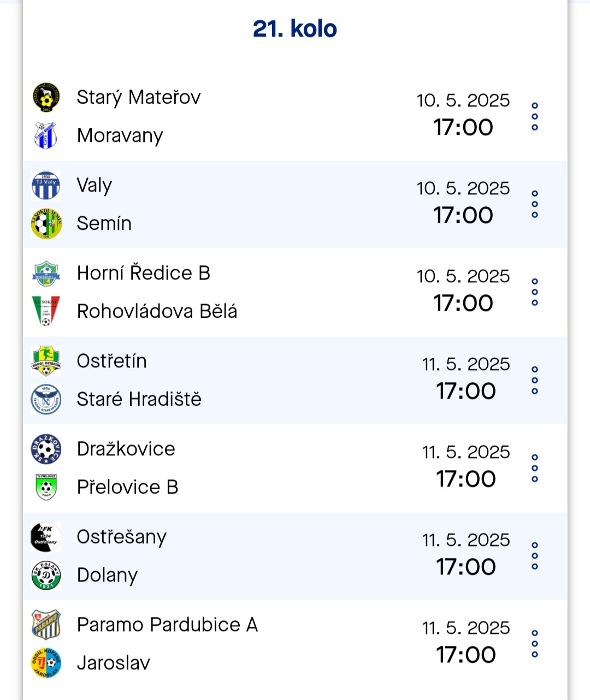Click the Rohovládova Bělá team crest
590x700 pixels.
pyautogui.click(x=46, y=311)
